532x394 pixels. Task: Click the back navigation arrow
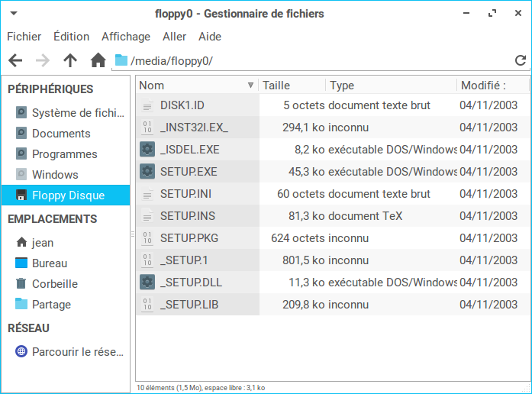click(15, 60)
